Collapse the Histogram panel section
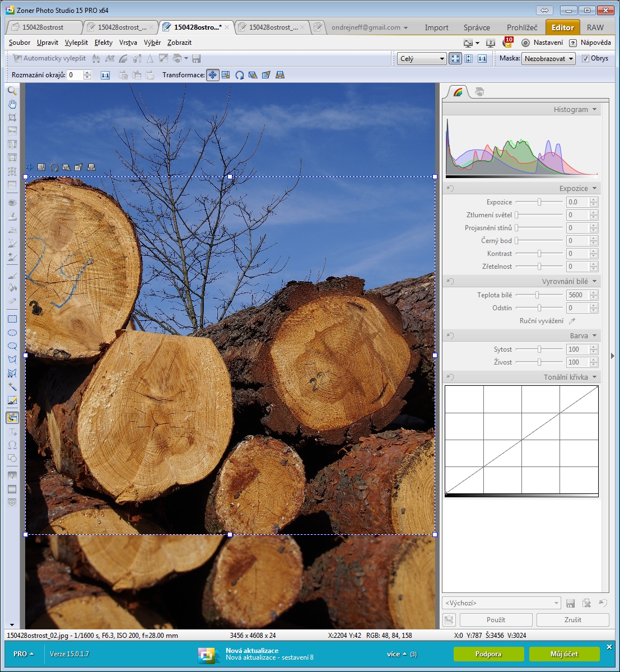The image size is (620, 672). pyautogui.click(x=594, y=109)
